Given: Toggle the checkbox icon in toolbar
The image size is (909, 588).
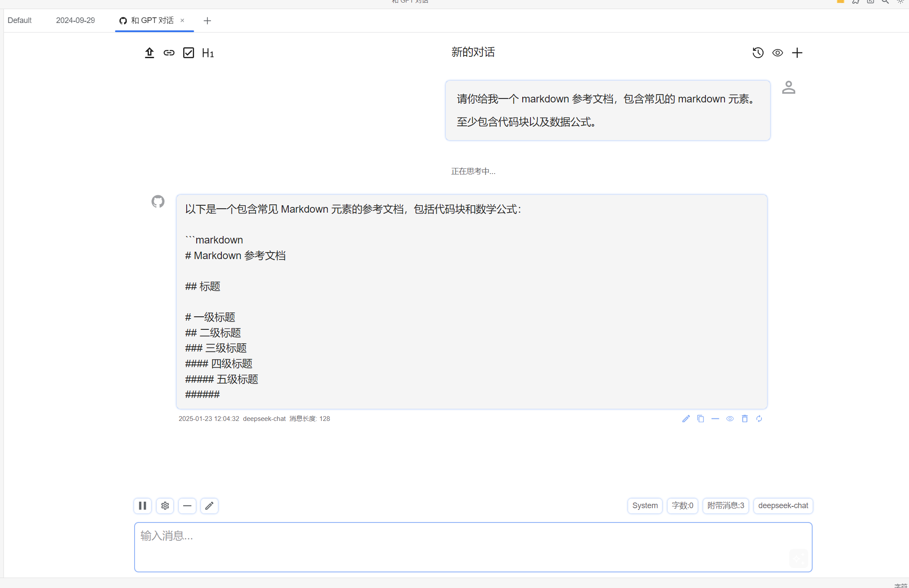Looking at the screenshot, I should coord(188,53).
